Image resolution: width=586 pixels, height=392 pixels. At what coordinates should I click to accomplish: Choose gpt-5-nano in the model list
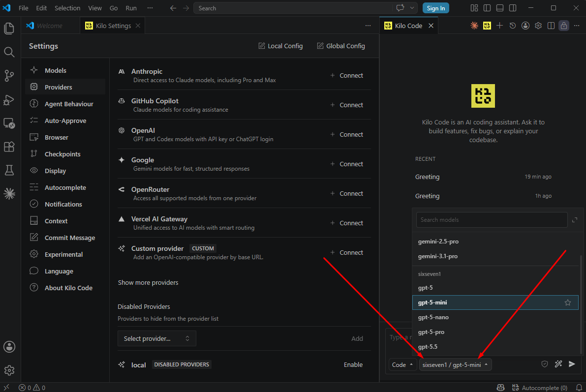click(x=495, y=317)
